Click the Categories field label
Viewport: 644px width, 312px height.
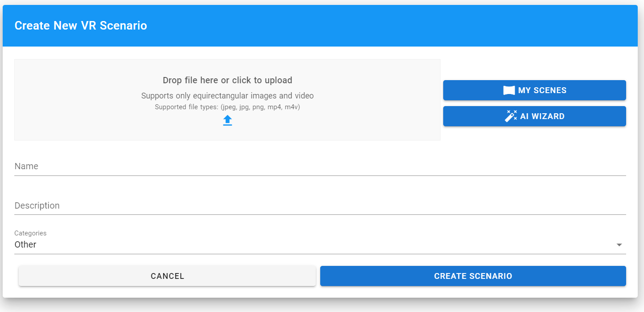(x=30, y=233)
